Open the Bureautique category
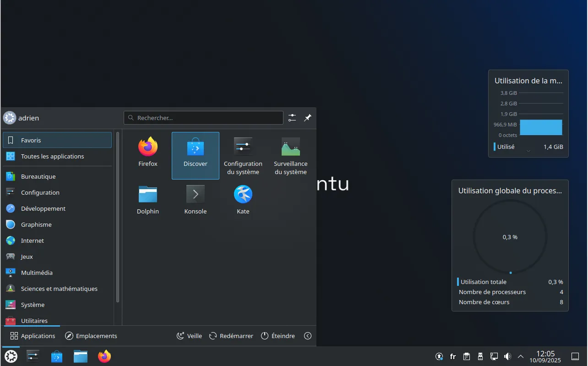The image size is (588, 366). tap(38, 176)
